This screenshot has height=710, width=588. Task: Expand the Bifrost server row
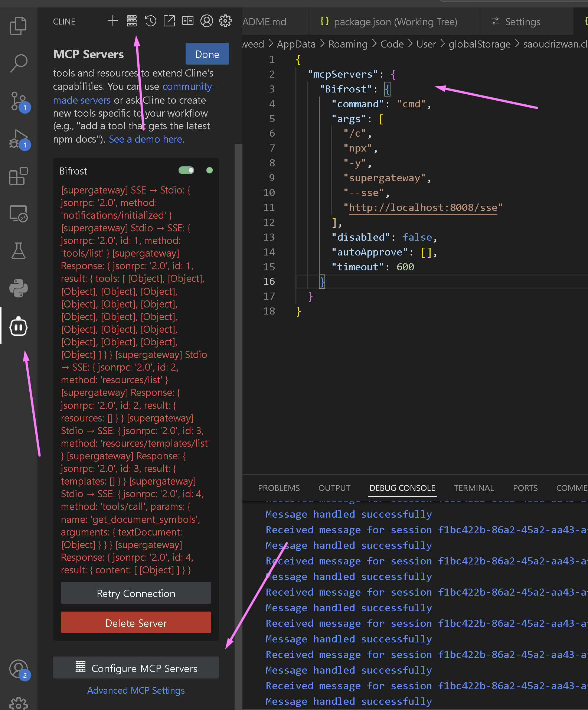pyautogui.click(x=73, y=171)
